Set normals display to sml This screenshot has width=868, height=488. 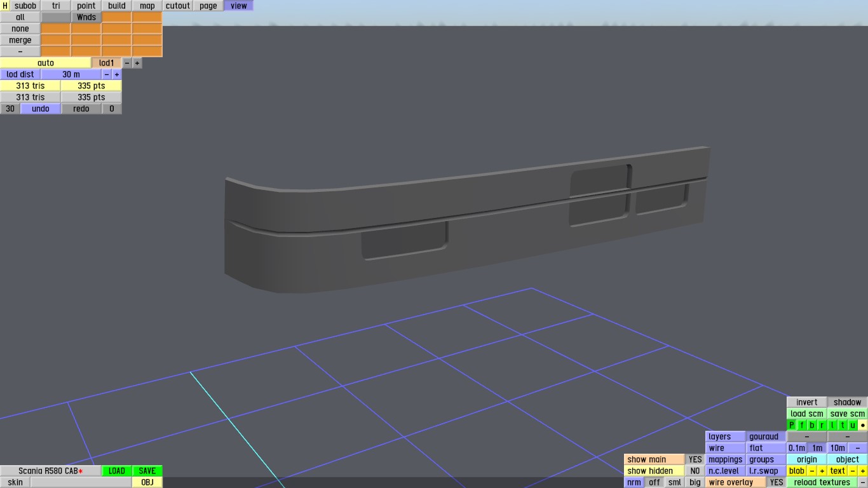click(675, 482)
